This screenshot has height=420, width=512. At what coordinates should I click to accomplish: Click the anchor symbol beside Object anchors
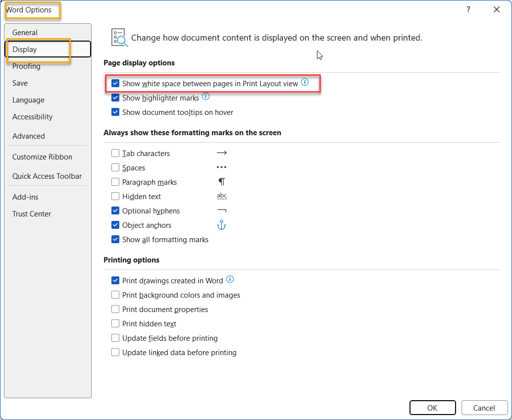[x=222, y=225]
